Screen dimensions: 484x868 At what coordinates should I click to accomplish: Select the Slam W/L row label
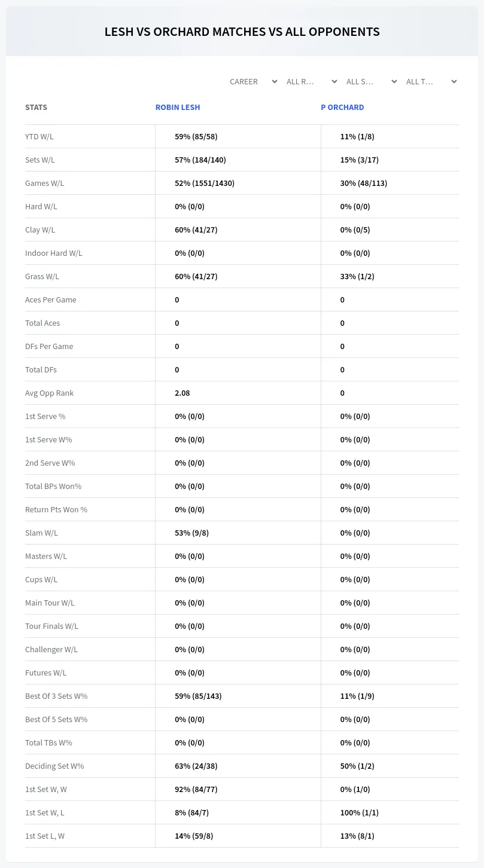pyautogui.click(x=41, y=533)
